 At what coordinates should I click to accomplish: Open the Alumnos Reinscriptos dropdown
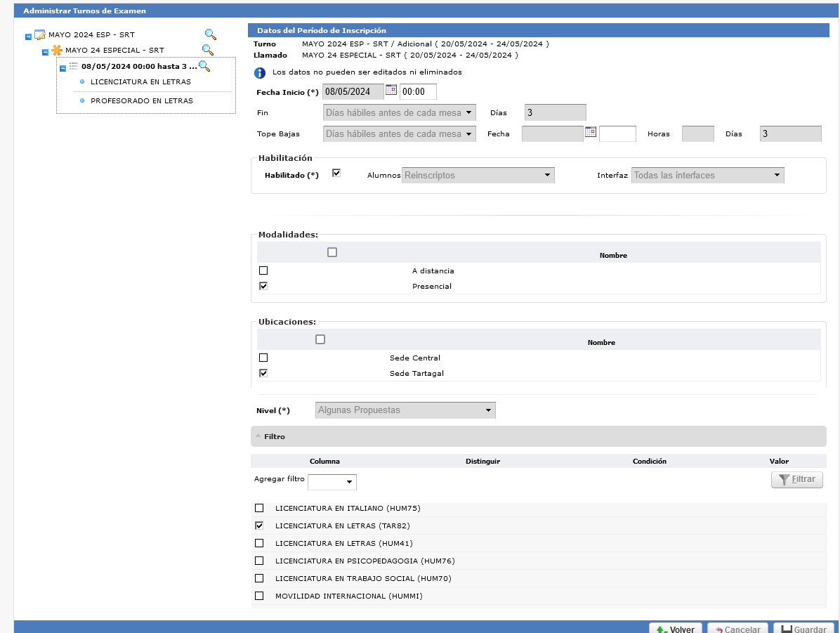point(478,176)
